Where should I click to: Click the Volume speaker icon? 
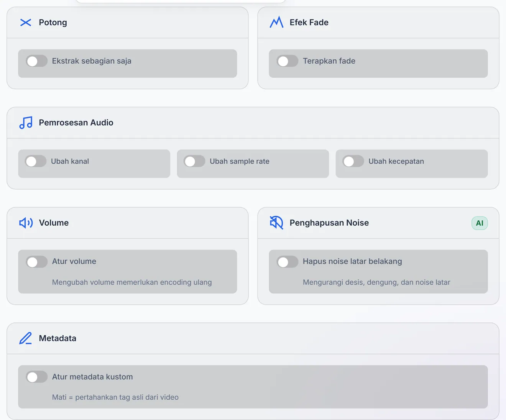click(26, 223)
